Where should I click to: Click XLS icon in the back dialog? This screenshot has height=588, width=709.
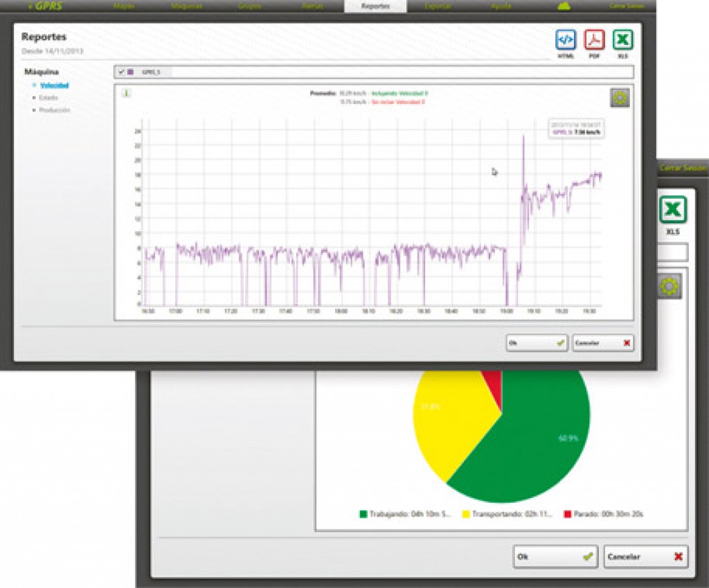pos(672,210)
